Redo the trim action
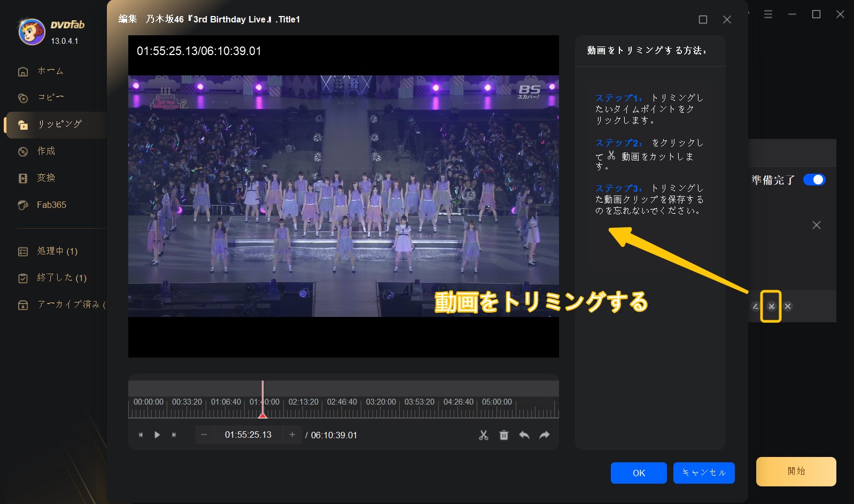The height and width of the screenshot is (504, 854). (545, 435)
